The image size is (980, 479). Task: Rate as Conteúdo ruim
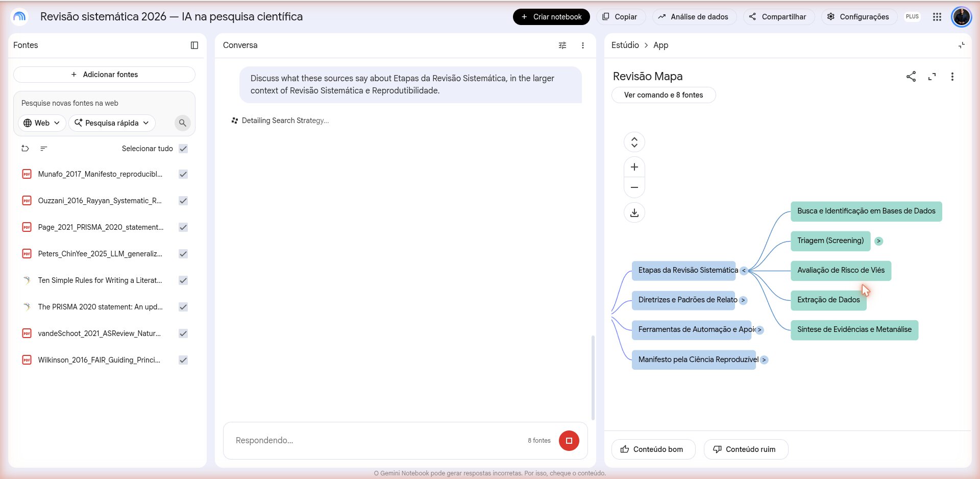pos(746,449)
